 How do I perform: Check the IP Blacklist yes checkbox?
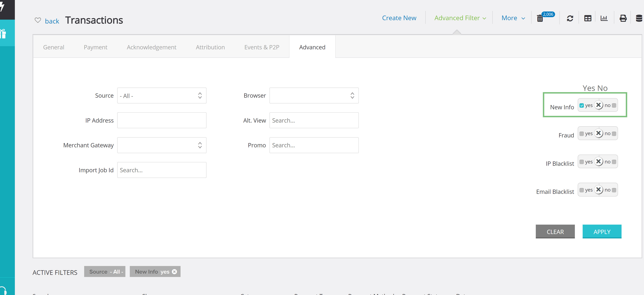pos(582,162)
